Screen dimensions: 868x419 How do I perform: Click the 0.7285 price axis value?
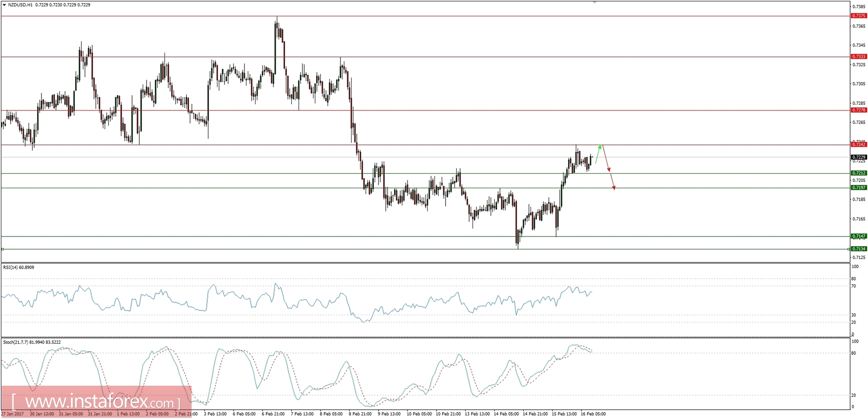(x=859, y=103)
